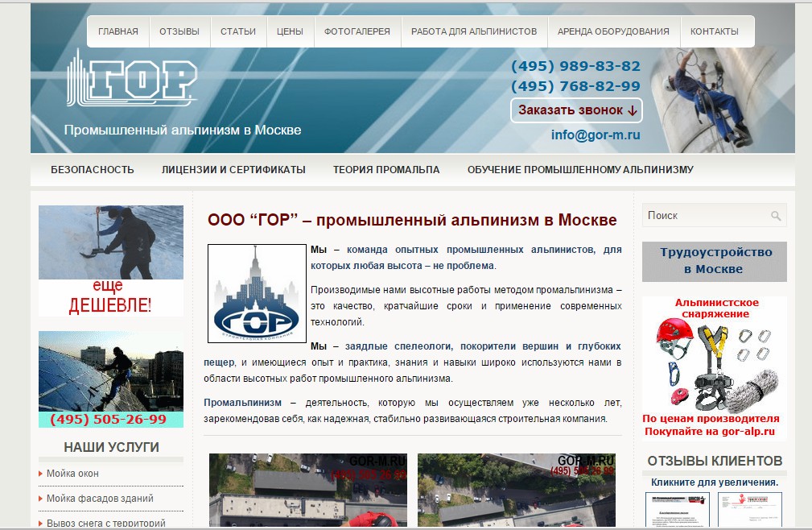The height and width of the screenshot is (530, 812).
Task: Click the Альпинистское снаряжение advertisement banner
Action: [715, 368]
